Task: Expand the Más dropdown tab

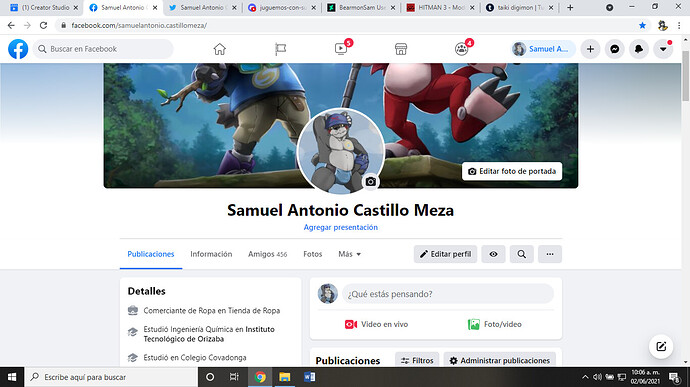Action: tap(349, 254)
